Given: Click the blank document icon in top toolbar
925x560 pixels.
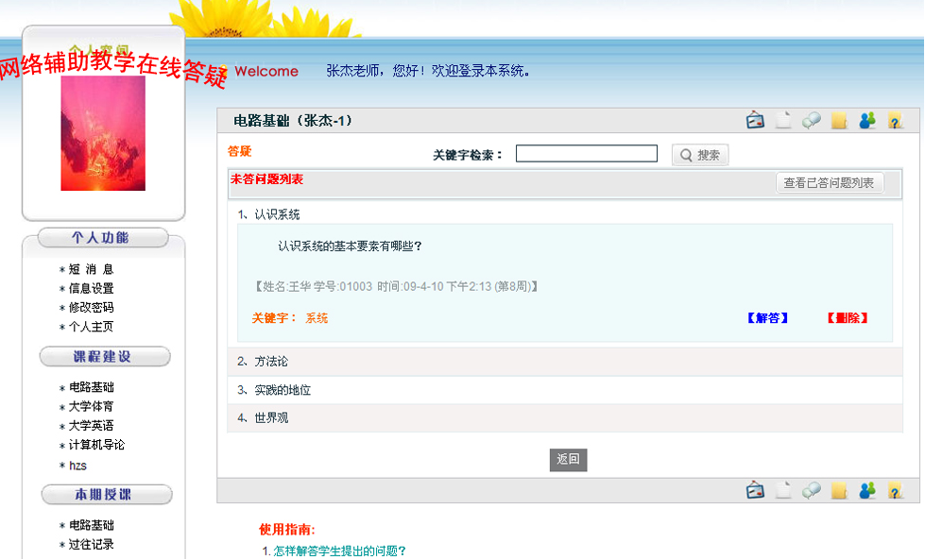Looking at the screenshot, I should click(782, 121).
